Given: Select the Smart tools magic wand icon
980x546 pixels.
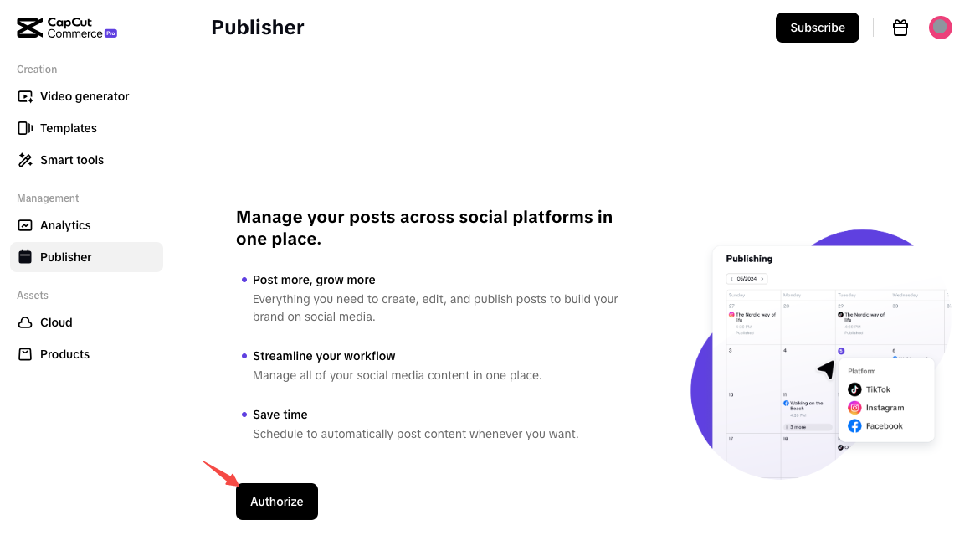Looking at the screenshot, I should (25, 160).
